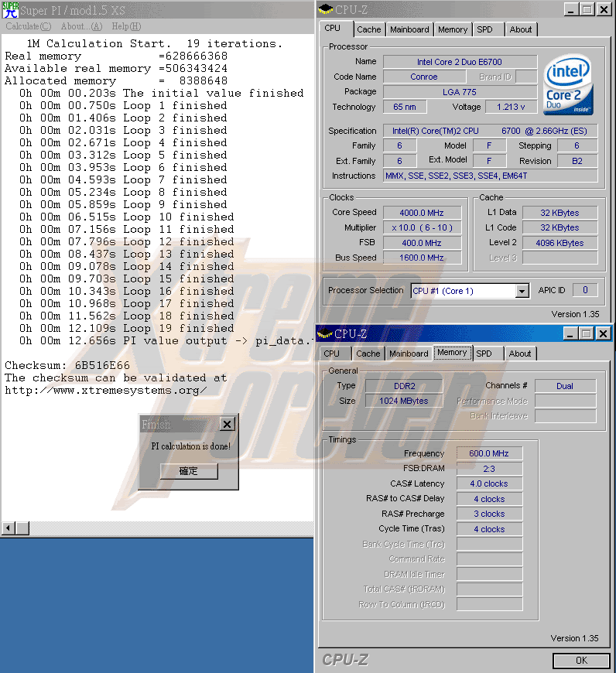Viewport: 616px width, 673px height.
Task: Click the memory Size value 1024 MBytes
Action: [x=404, y=401]
